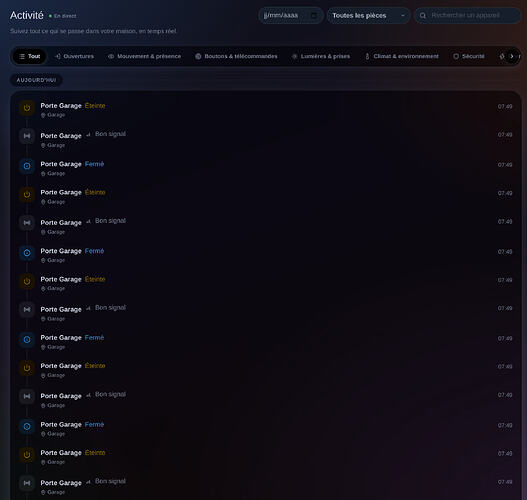Image resolution: width=527 pixels, height=500 pixels.
Task: Click the shield icon on Sécurité tab
Action: pyautogui.click(x=456, y=56)
